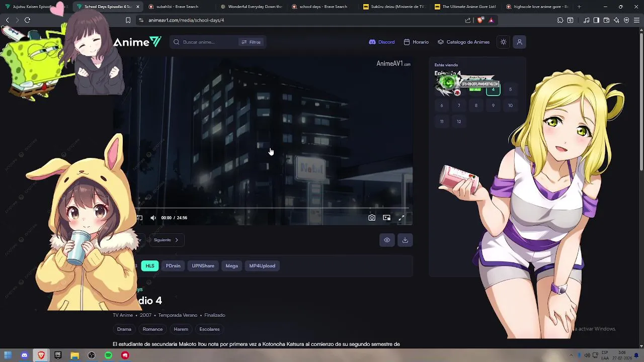Click the Escolares genre tag
644x362 pixels.
pyautogui.click(x=209, y=329)
